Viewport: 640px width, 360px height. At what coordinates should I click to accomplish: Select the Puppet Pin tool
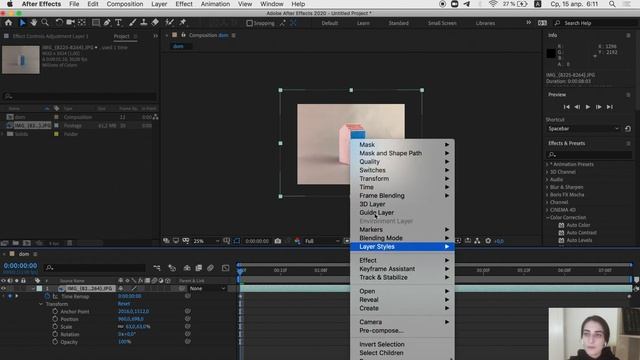tap(182, 23)
